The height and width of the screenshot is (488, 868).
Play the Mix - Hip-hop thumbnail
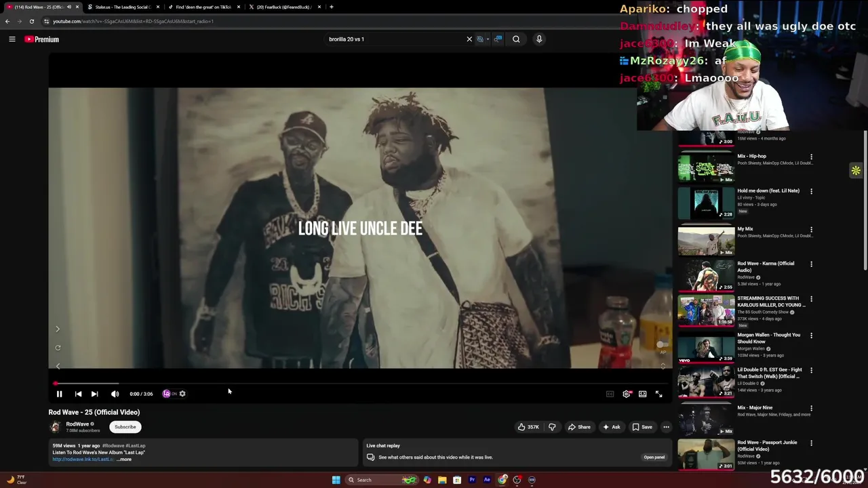(x=706, y=167)
